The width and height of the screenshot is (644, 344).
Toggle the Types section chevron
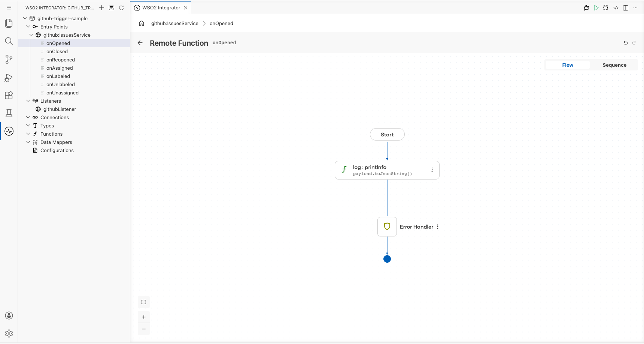coord(28,126)
